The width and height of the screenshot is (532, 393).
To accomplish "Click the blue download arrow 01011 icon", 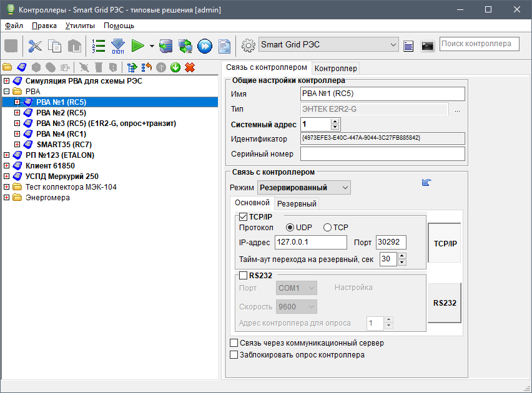I will click(x=118, y=46).
